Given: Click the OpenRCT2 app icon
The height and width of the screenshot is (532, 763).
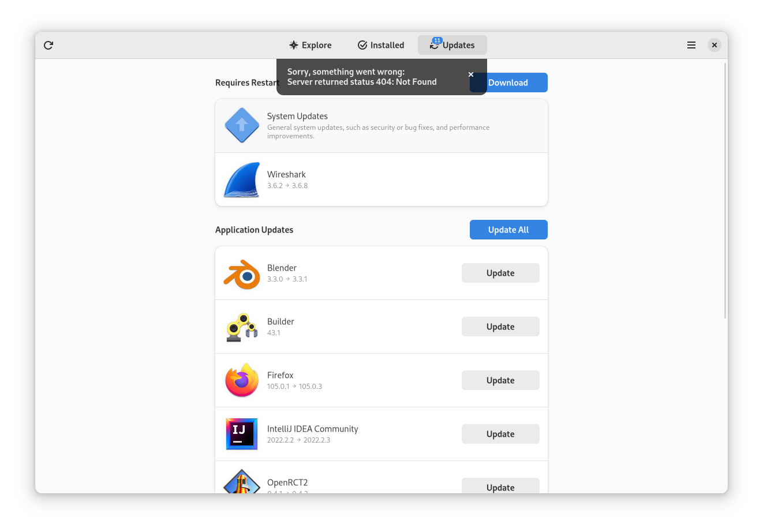Looking at the screenshot, I should pos(242,482).
